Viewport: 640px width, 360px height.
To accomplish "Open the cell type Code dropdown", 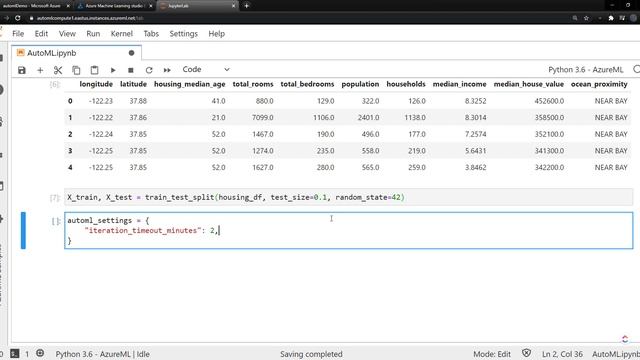I will 206,69.
